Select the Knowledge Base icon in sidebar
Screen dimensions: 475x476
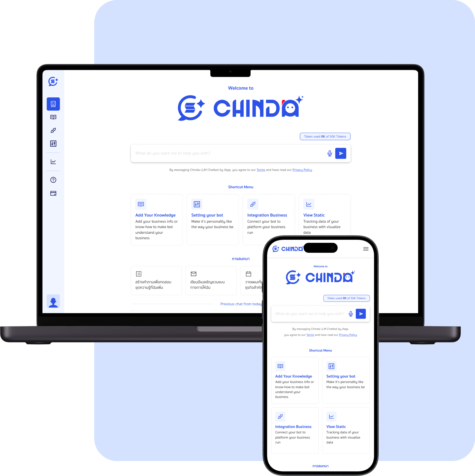pos(53,117)
